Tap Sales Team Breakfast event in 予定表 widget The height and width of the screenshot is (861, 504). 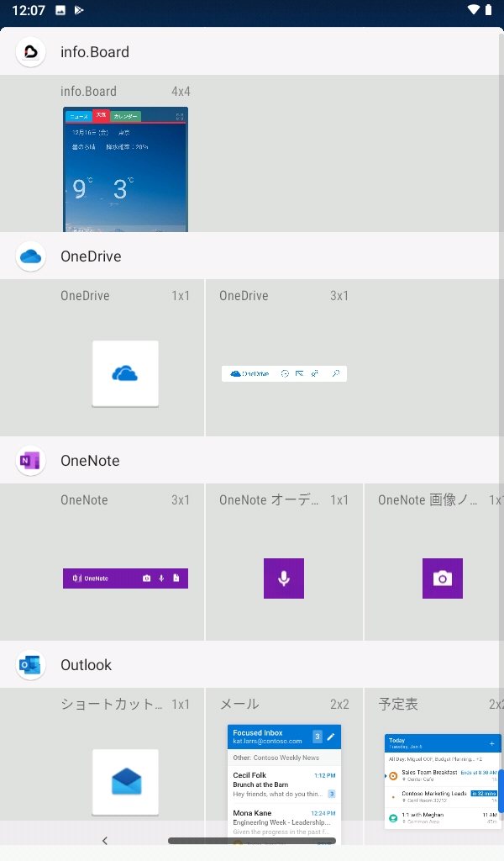click(x=443, y=775)
